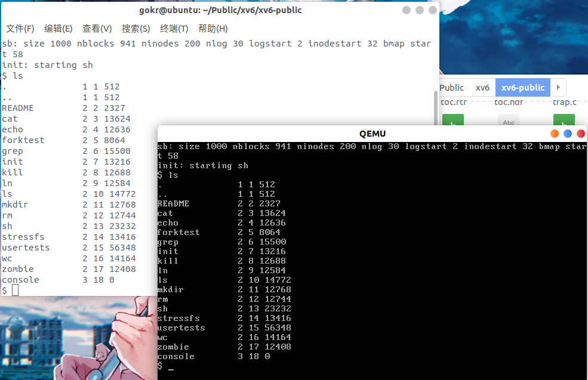Open the 帮助(H) menu

213,29
